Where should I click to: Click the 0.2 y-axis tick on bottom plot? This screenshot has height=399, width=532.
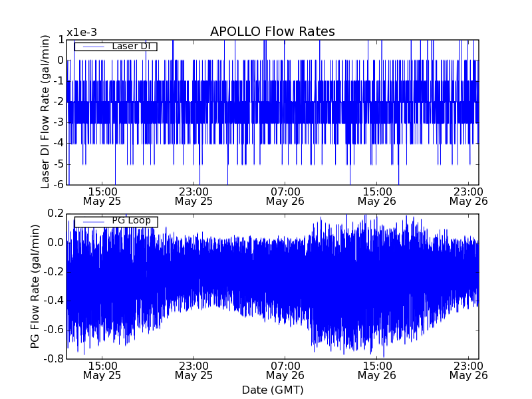coord(55,213)
